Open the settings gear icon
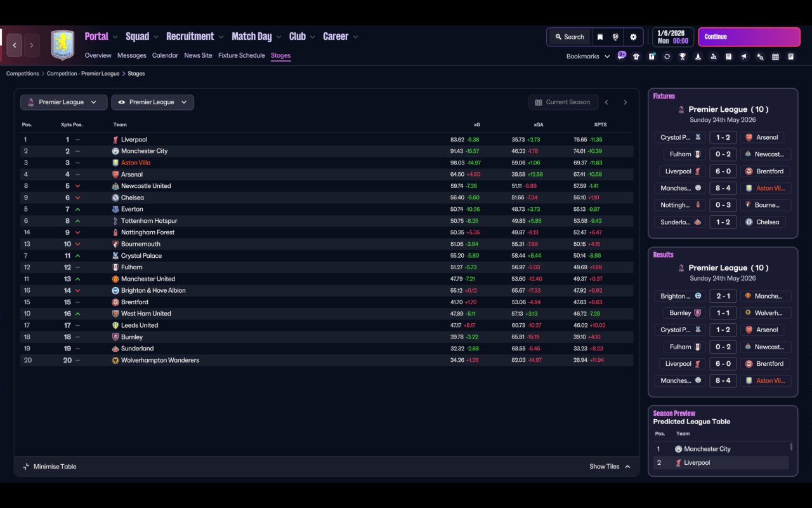The image size is (812, 508). point(633,37)
